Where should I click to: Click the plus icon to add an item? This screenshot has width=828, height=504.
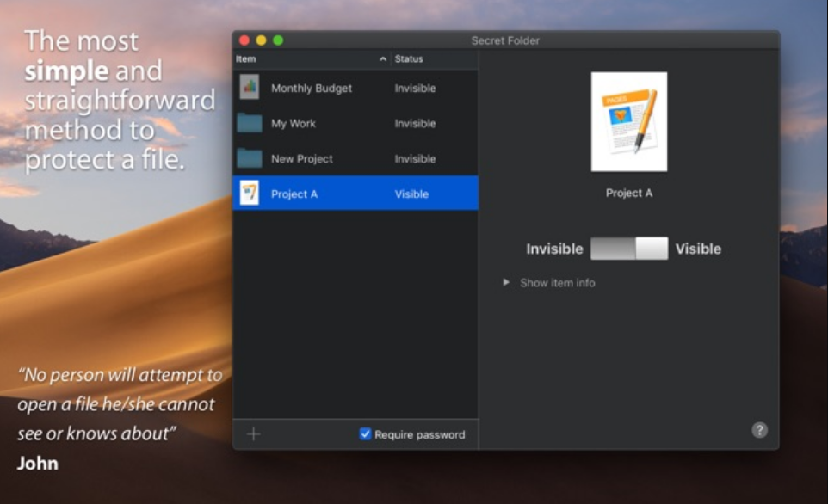tap(253, 433)
